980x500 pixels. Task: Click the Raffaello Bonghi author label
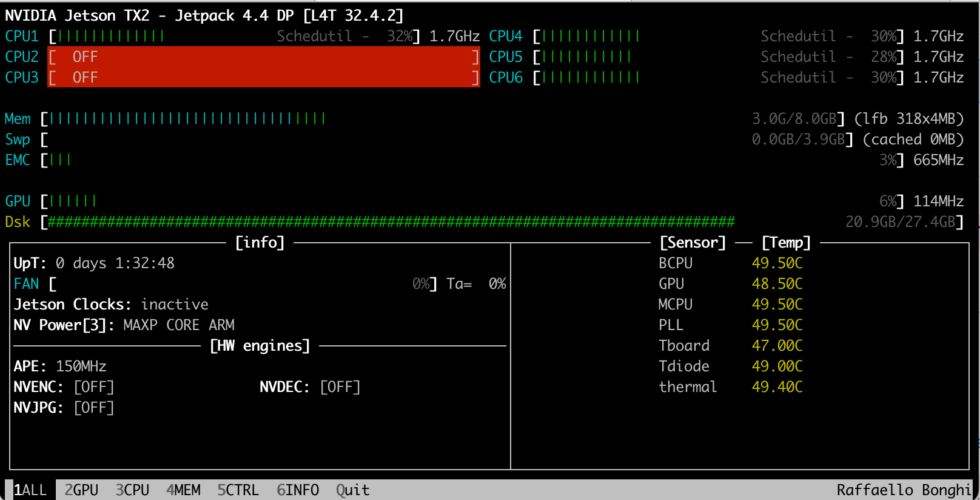[x=904, y=490]
